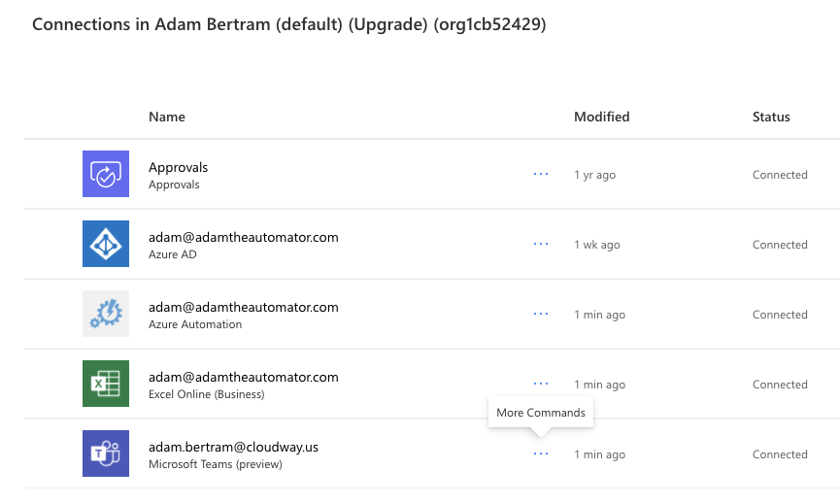Open adam.bertram@cloudway.us Teams connection

point(233,448)
